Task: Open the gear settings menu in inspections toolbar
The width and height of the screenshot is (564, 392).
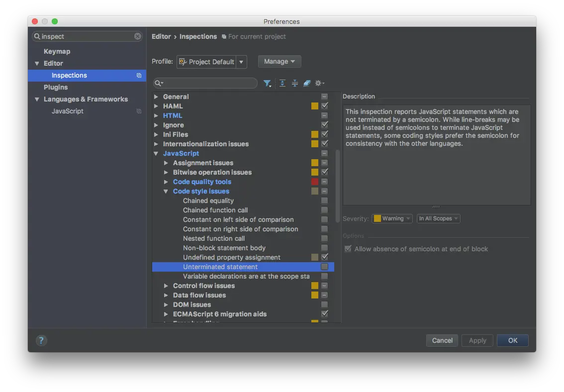Action: 320,84
